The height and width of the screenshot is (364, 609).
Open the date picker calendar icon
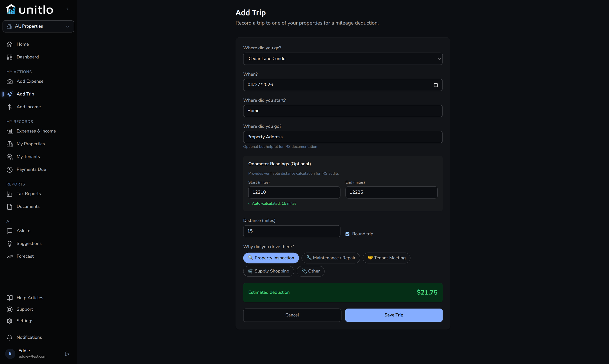436,85
